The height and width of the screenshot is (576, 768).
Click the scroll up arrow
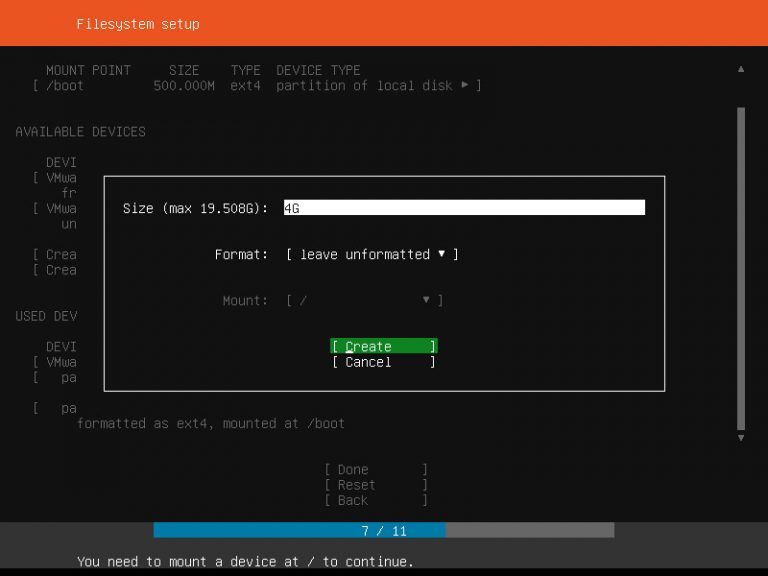click(741, 69)
